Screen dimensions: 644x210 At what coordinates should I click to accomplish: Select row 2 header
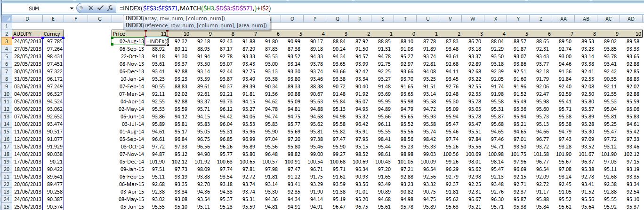click(6, 34)
